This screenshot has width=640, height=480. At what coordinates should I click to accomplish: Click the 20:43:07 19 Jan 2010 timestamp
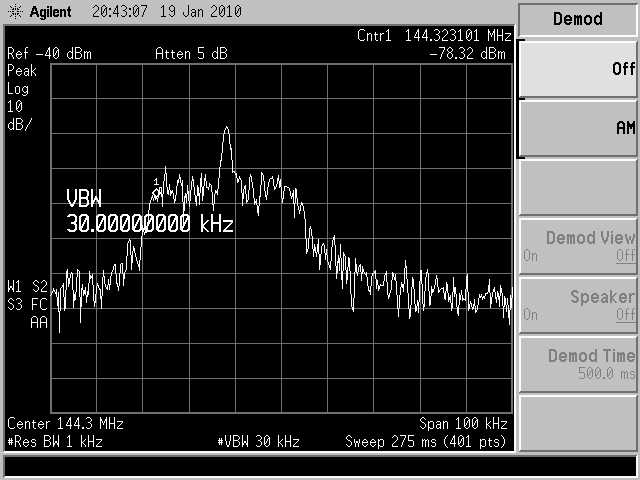pos(167,12)
